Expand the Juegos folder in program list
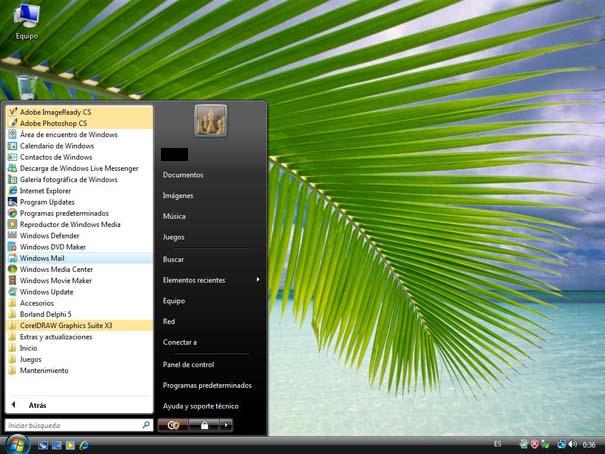Image resolution: width=605 pixels, height=454 pixels. [79, 359]
